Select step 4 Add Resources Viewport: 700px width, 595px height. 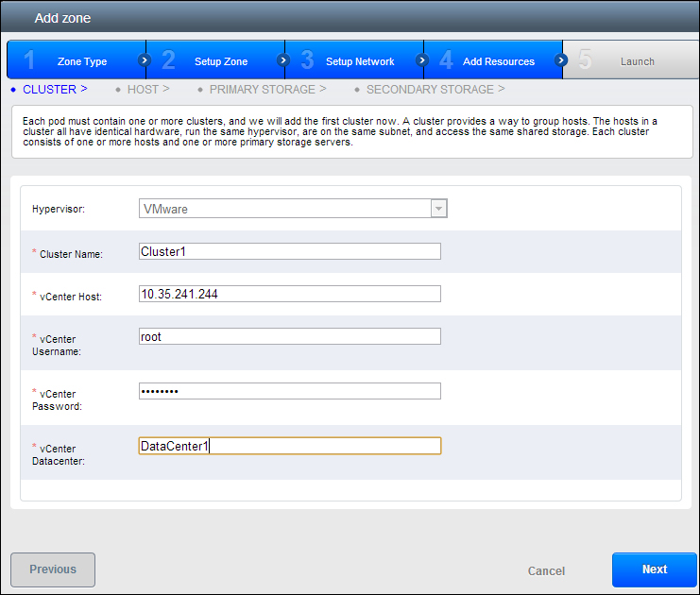point(493,60)
